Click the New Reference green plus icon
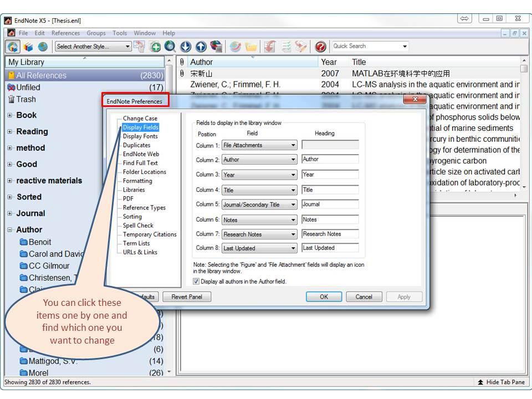Image resolution: width=532 pixels, height=399 pixels. [155, 47]
